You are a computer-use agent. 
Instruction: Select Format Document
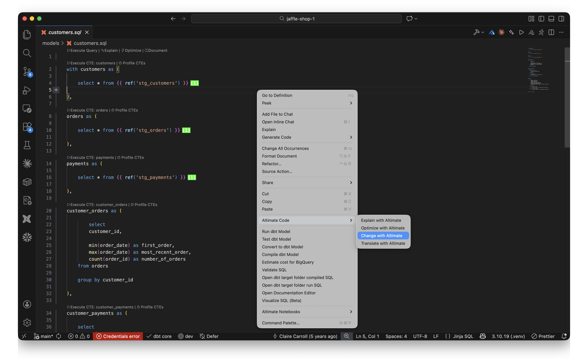pyautogui.click(x=307, y=156)
